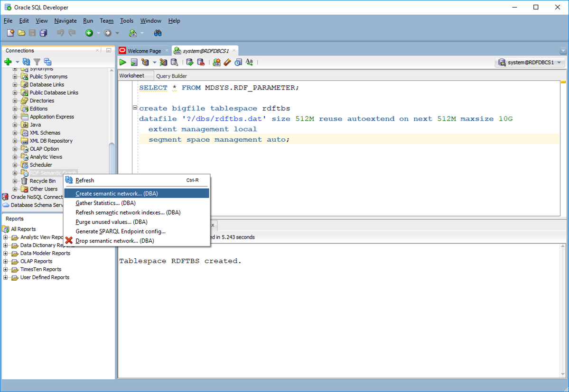Apply filter in Connections panel
This screenshot has width=569, height=392.
pos(37,62)
